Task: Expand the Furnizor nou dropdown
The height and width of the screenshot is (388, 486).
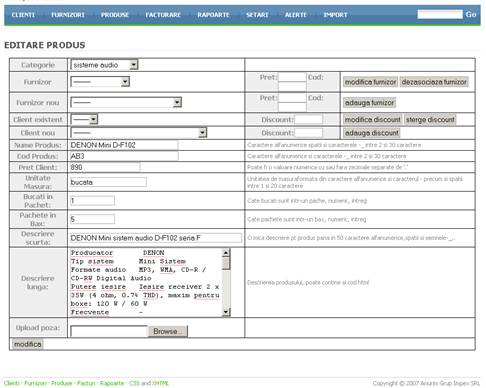Action: tap(126, 102)
